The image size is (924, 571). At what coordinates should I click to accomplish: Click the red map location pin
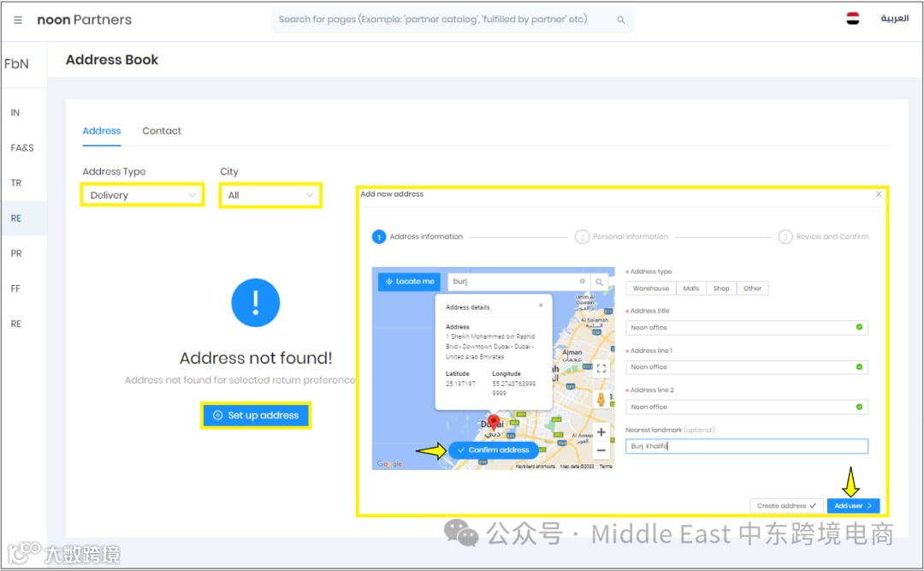(494, 424)
